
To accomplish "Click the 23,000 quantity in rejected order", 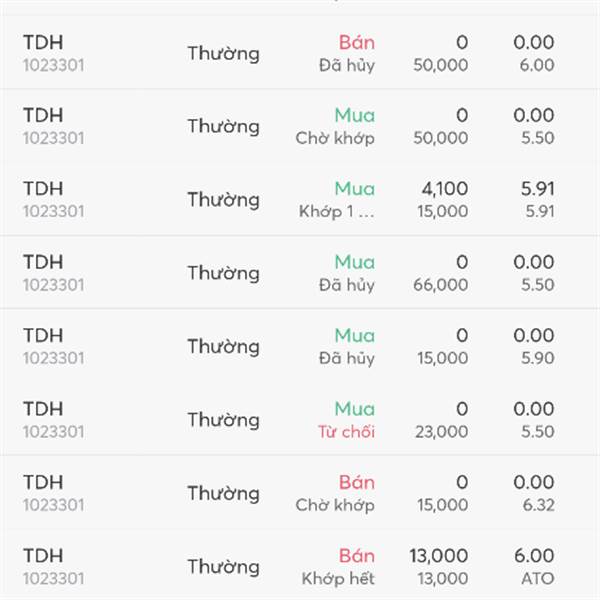I will coord(442,432).
